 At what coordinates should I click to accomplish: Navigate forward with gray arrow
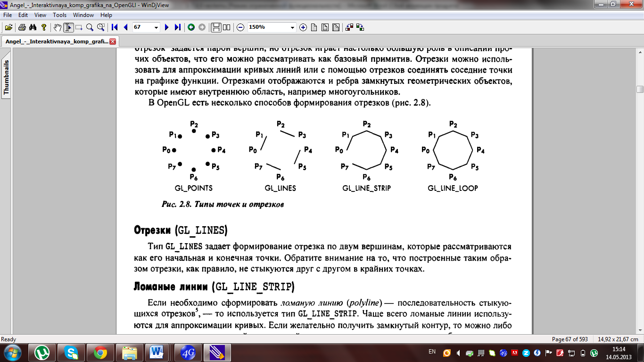(x=202, y=27)
